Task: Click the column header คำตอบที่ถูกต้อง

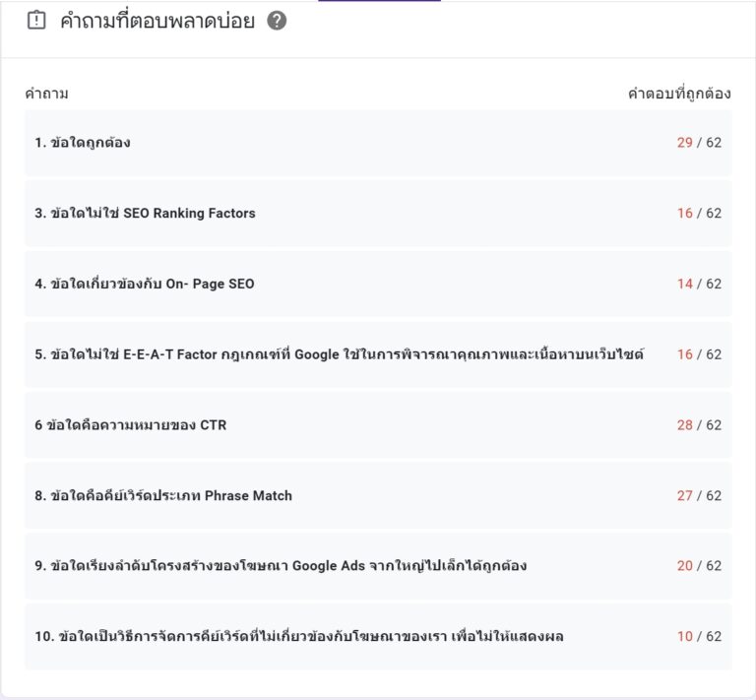Action: tap(679, 94)
